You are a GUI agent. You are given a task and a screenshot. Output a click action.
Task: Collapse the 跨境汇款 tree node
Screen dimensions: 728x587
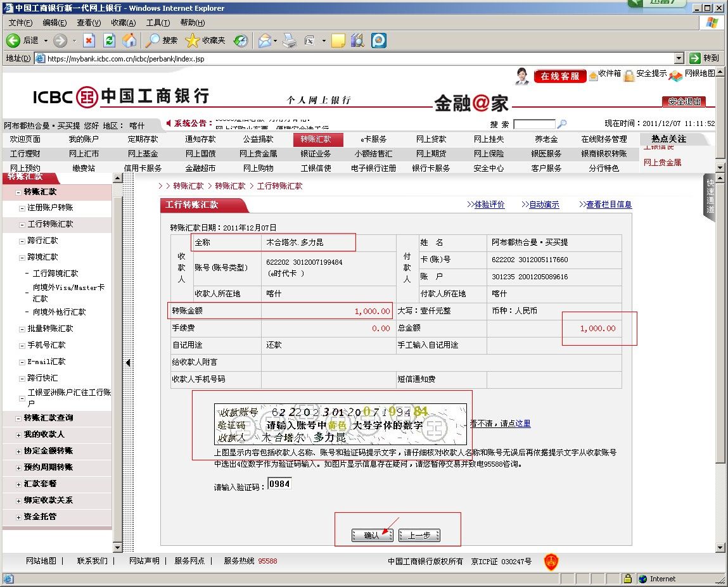pyautogui.click(x=22, y=258)
